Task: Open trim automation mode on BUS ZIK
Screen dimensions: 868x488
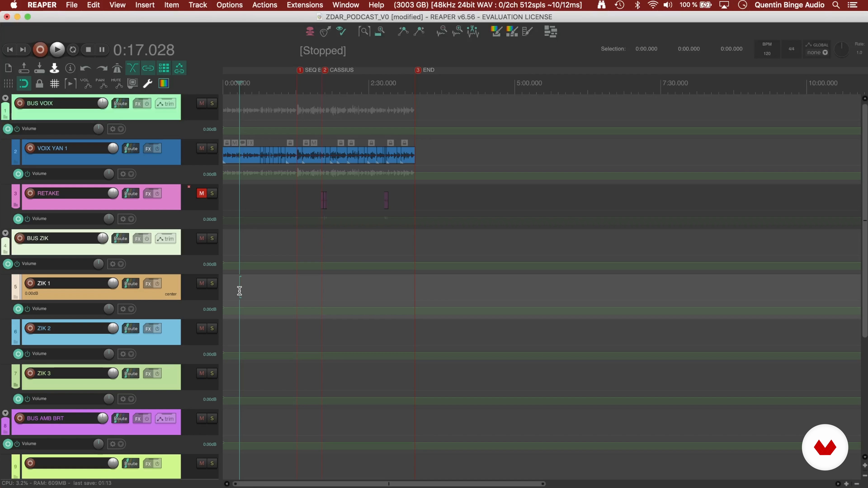Action: [165, 239]
